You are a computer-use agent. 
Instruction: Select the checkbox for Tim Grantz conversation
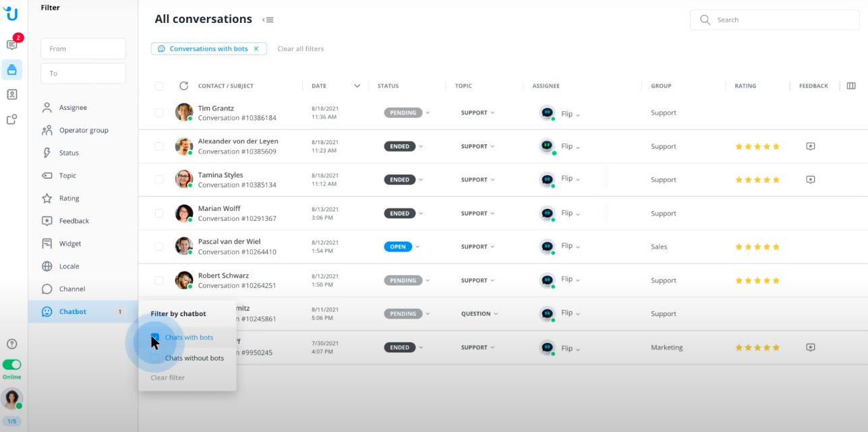(x=159, y=113)
